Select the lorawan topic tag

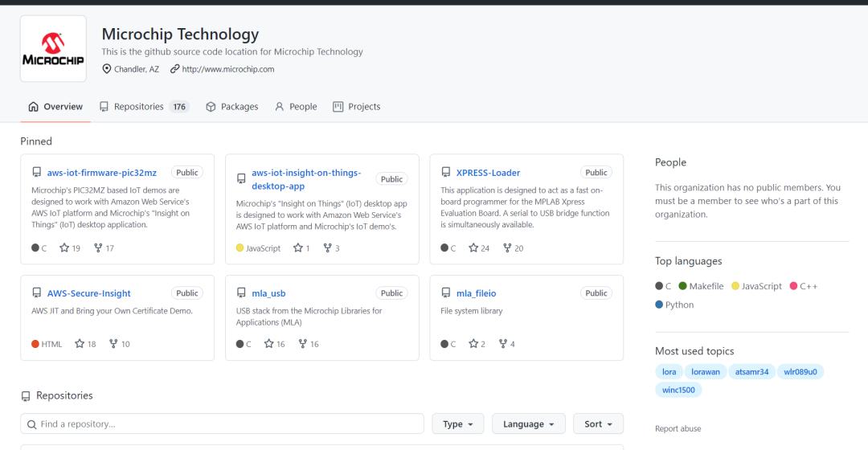tap(706, 372)
